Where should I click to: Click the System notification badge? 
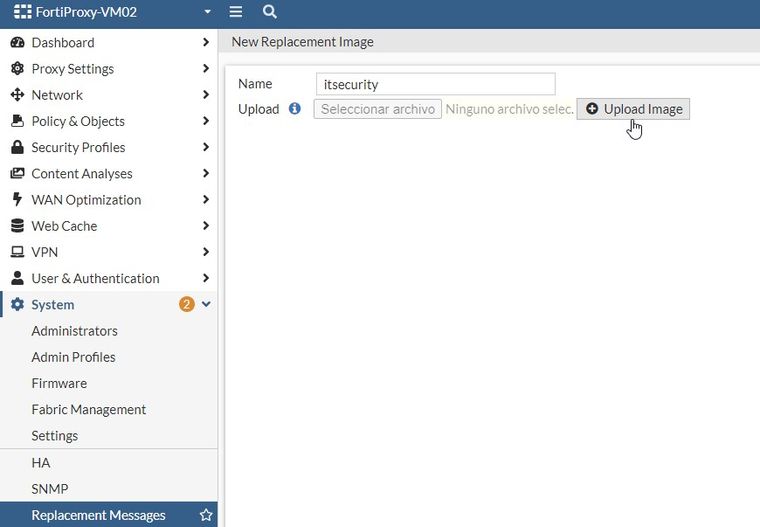[x=187, y=305]
